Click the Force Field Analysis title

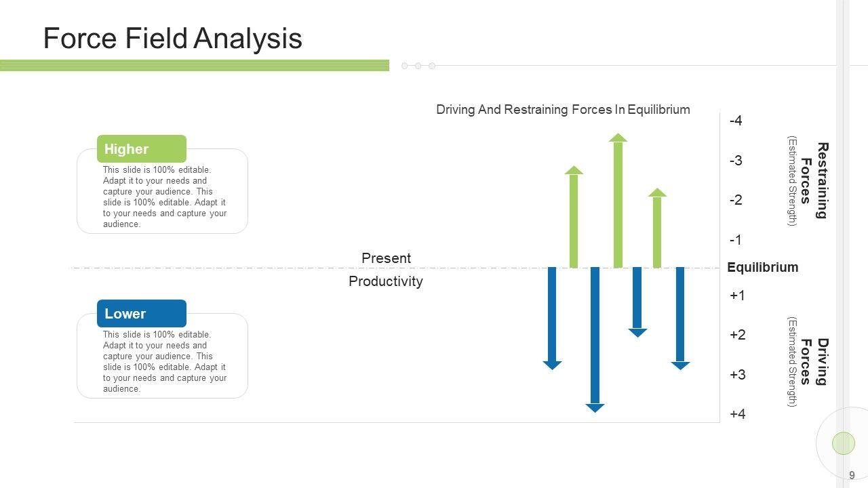pyautogui.click(x=172, y=39)
